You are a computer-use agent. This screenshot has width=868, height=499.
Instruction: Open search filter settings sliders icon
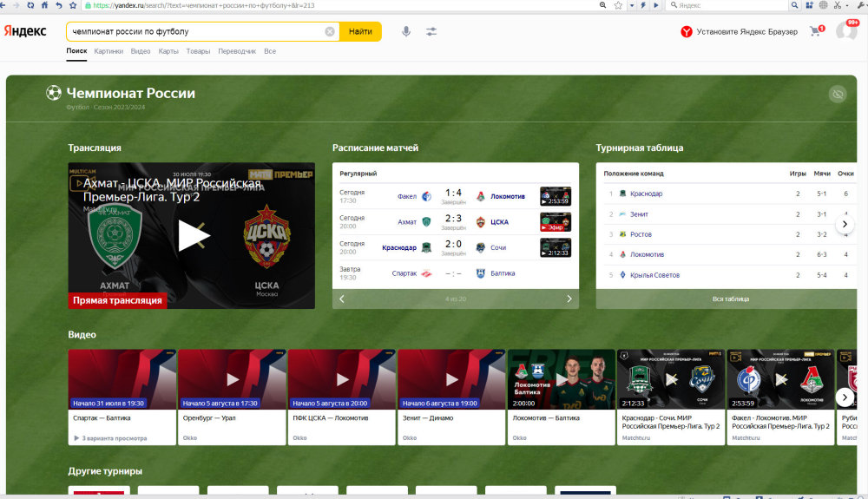[x=431, y=31]
